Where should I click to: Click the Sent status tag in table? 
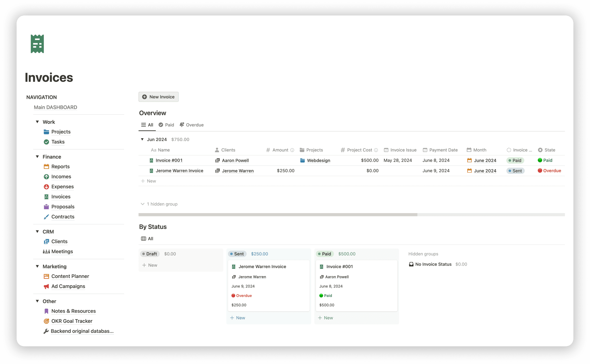515,171
